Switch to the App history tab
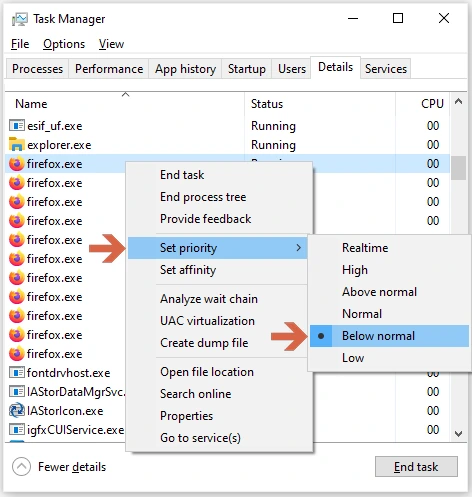The image size is (472, 497). [x=185, y=69]
